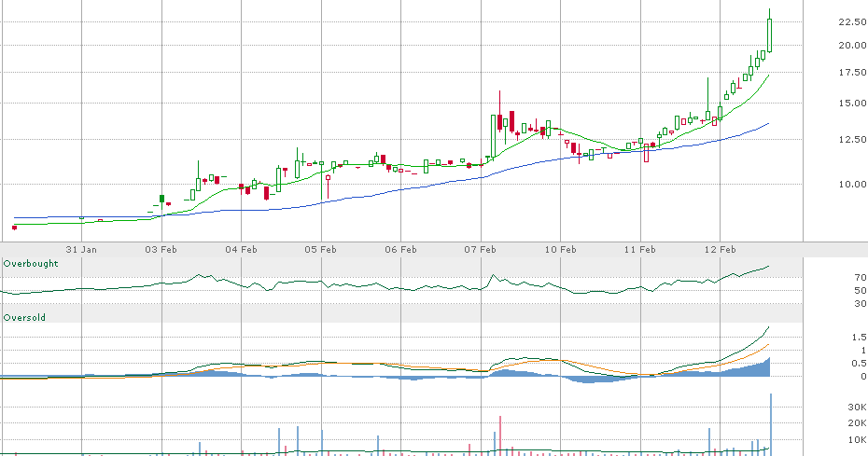Click the MACD 0 baseline label

[x=863, y=377]
